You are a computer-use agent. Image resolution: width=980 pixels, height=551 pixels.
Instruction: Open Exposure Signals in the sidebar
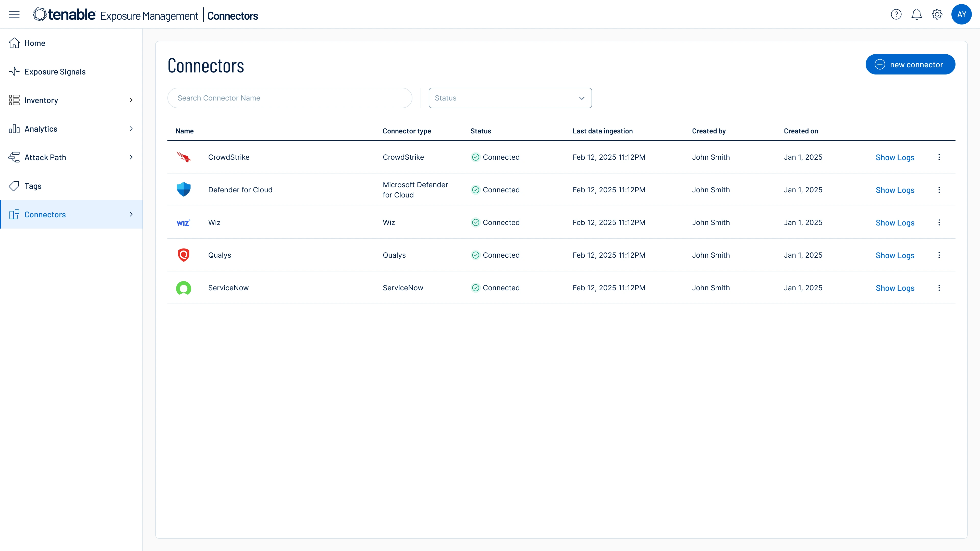pos(71,71)
